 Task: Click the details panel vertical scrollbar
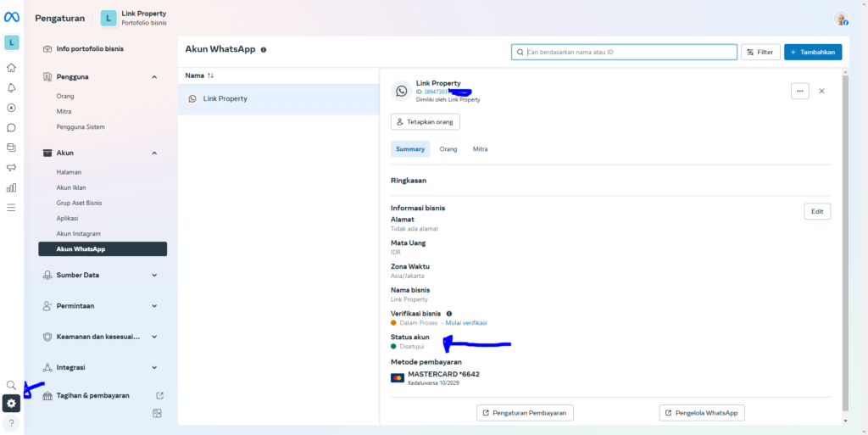pyautogui.click(x=845, y=243)
